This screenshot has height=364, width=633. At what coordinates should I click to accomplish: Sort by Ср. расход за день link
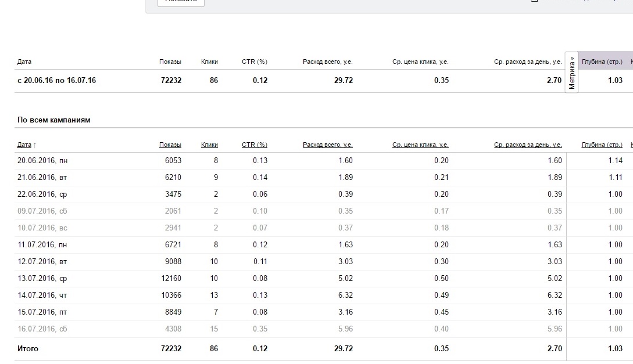(x=528, y=145)
